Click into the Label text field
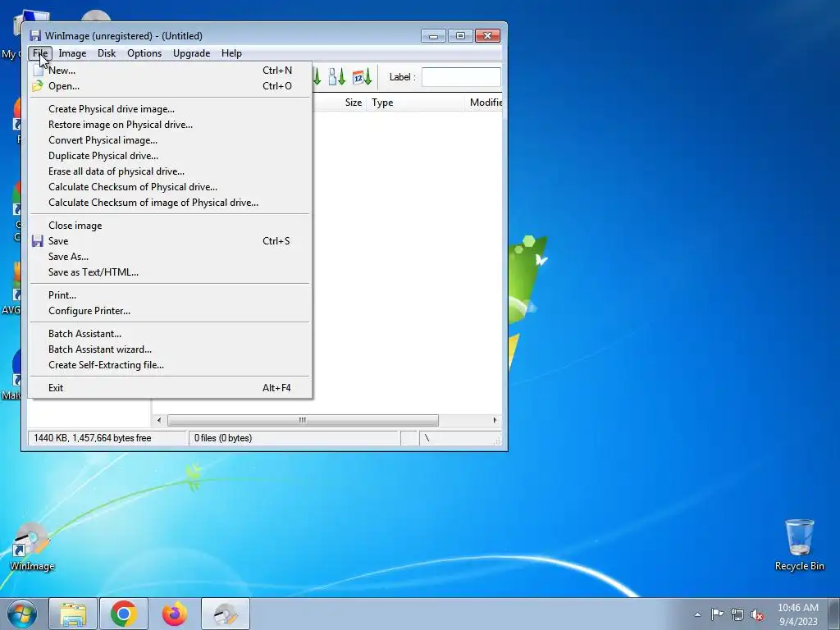This screenshot has height=630, width=840. (x=461, y=77)
